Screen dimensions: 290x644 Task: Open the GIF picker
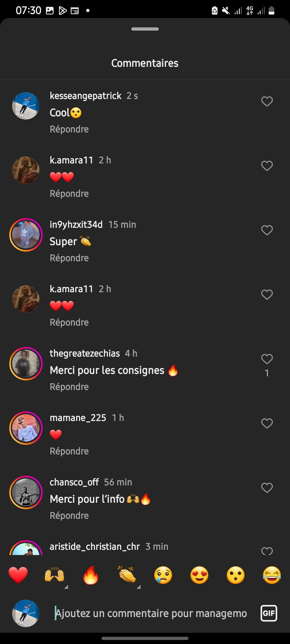[x=269, y=613]
